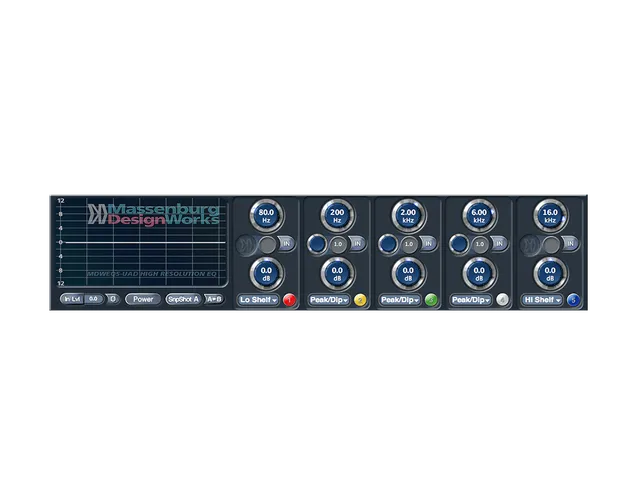Click the green band 3 selector button
The height and width of the screenshot is (503, 640).
pyautogui.click(x=431, y=300)
